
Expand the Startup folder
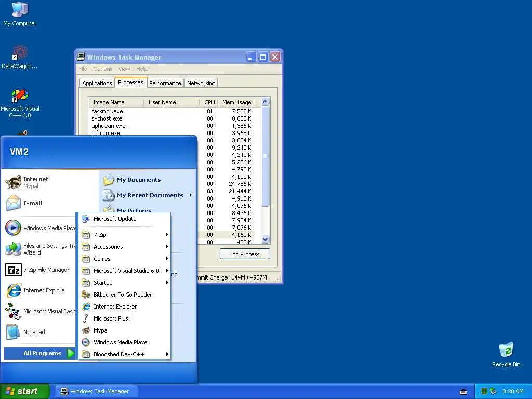coord(125,282)
